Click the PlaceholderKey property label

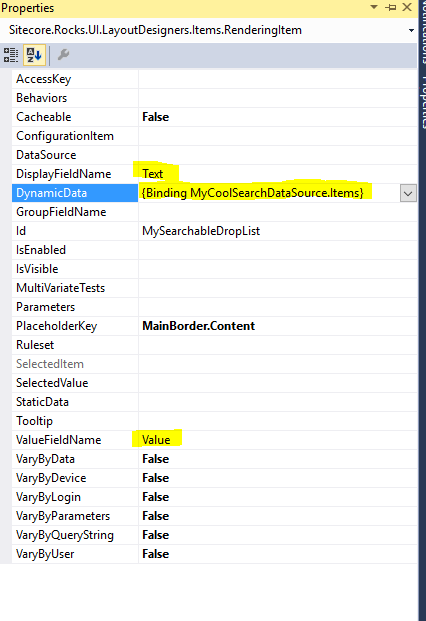[57, 326]
